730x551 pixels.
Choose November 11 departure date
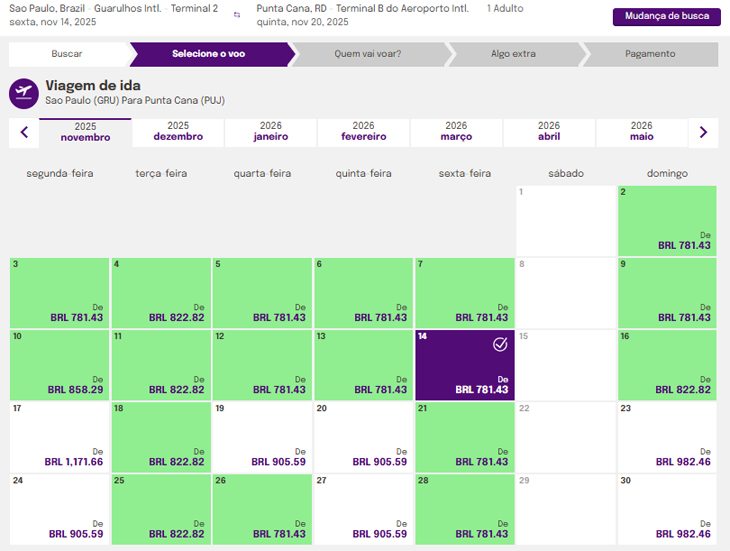(161, 365)
